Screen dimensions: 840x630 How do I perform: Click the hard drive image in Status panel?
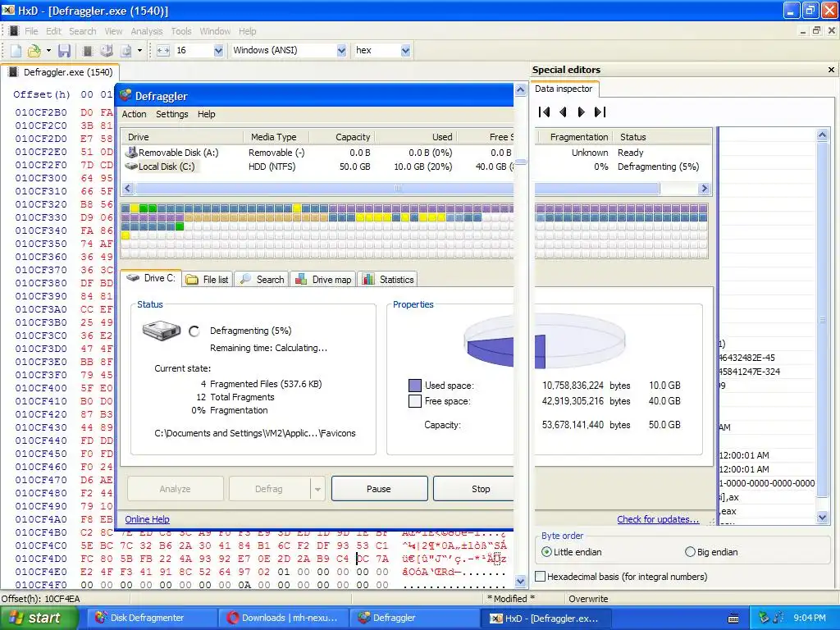(162, 331)
